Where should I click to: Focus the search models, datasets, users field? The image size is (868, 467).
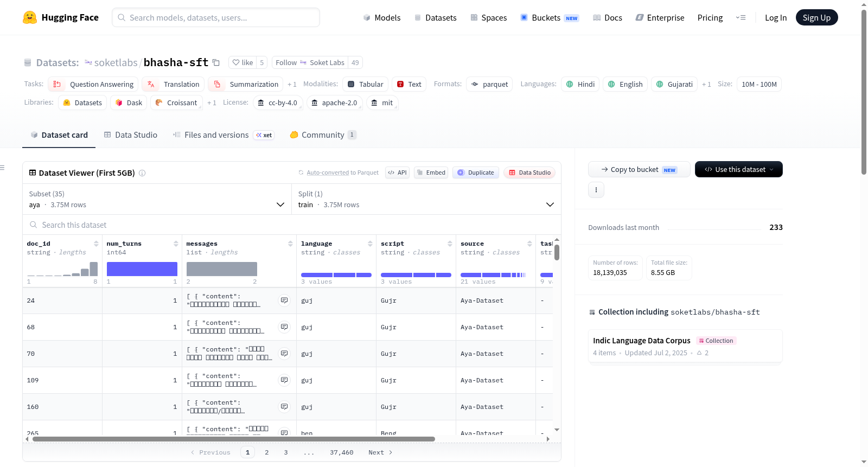[x=216, y=17]
